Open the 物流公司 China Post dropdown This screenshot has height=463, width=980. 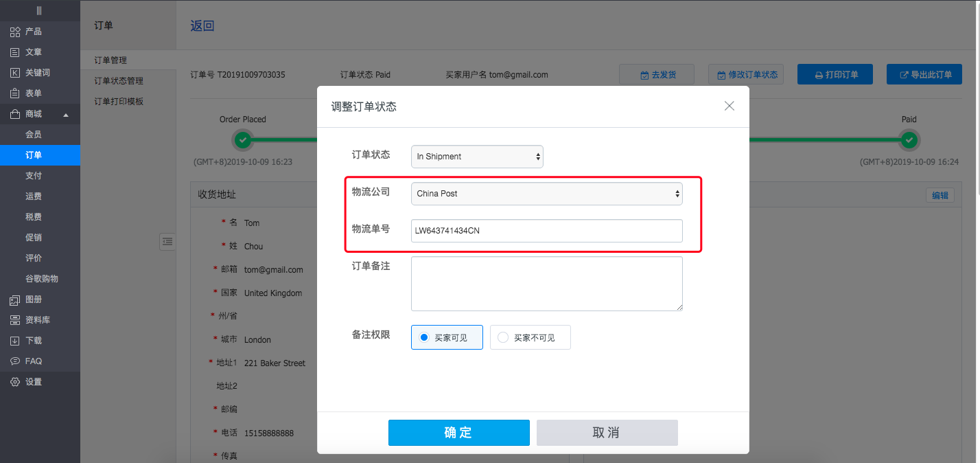click(x=546, y=194)
